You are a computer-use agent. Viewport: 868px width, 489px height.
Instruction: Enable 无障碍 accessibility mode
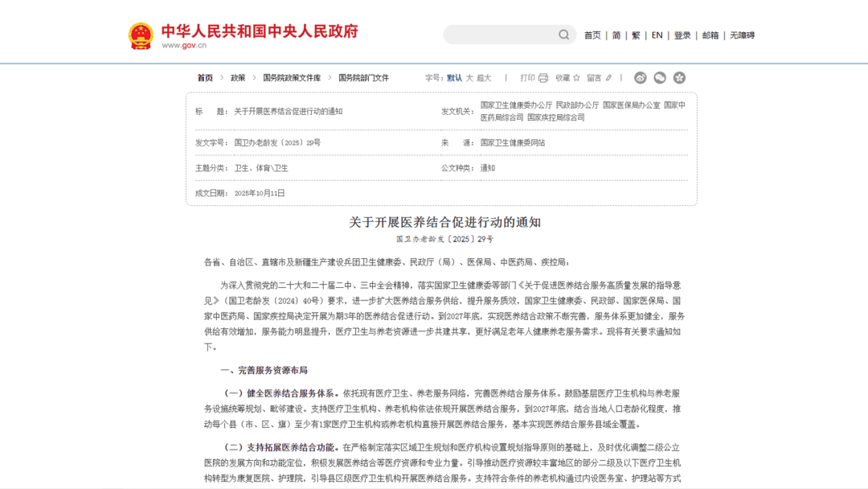coord(742,35)
